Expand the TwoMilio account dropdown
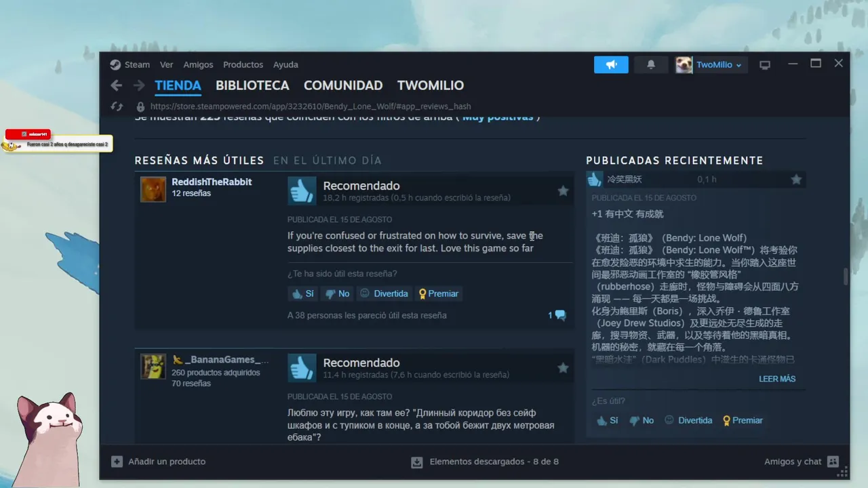Image resolution: width=868 pixels, height=488 pixels. (718, 64)
